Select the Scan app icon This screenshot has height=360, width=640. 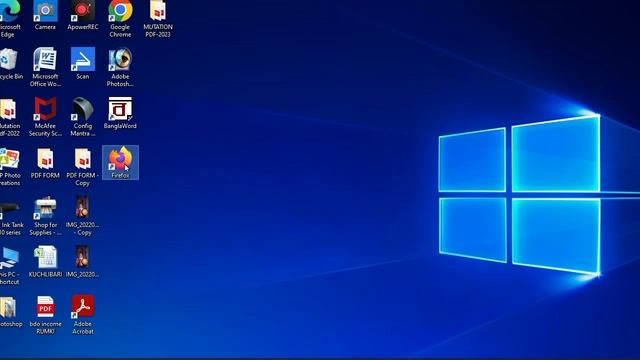click(82, 64)
